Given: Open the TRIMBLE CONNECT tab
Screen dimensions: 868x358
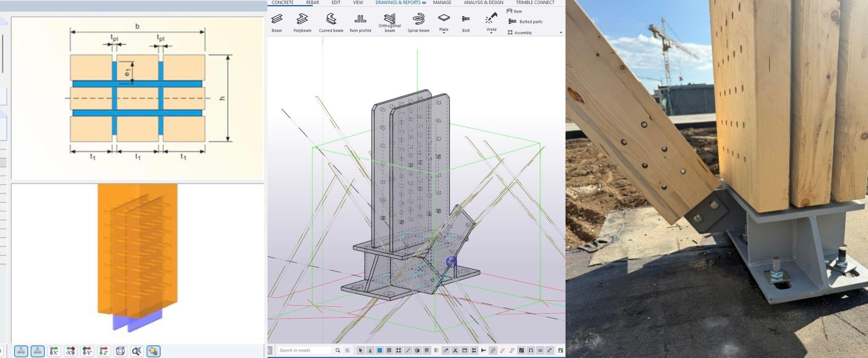Looking at the screenshot, I should [535, 2].
